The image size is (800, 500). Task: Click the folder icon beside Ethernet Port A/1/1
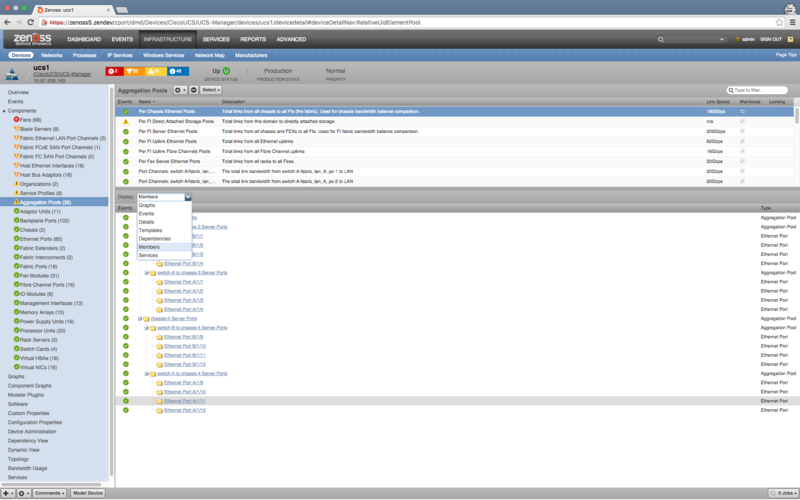point(159,282)
